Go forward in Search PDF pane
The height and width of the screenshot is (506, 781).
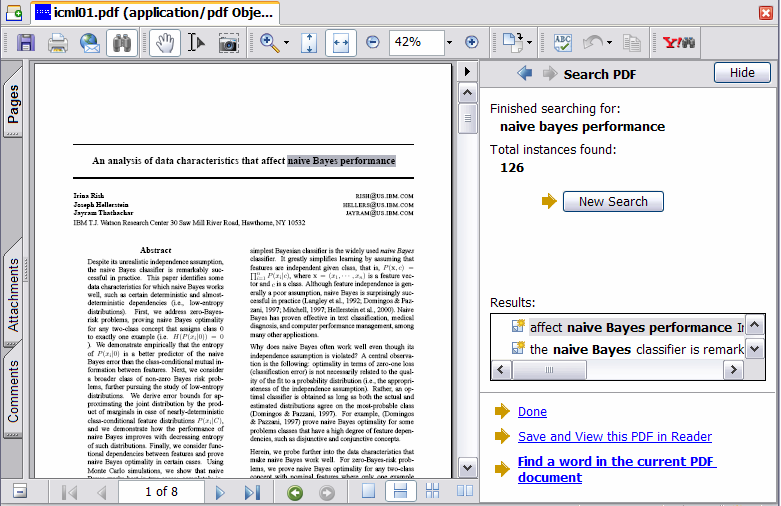tap(550, 74)
